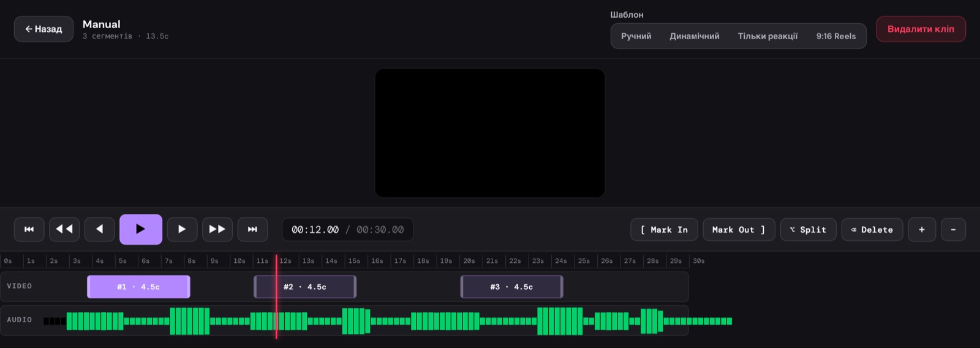Click the right trim handle of segment #1
Viewport: 980px width, 348px height.
coord(189,287)
